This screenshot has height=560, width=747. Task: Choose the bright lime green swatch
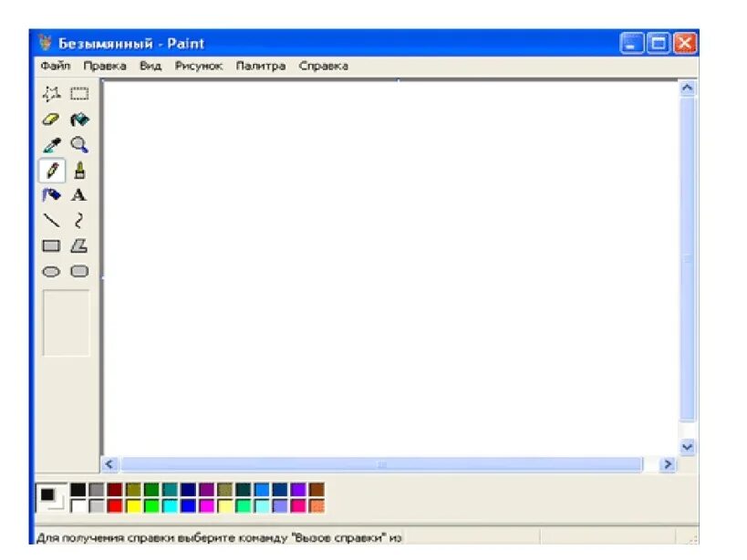pos(151,505)
